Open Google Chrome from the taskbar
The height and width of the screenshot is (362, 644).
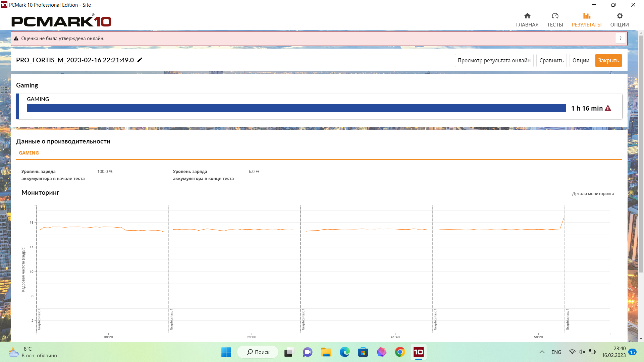coord(400,352)
